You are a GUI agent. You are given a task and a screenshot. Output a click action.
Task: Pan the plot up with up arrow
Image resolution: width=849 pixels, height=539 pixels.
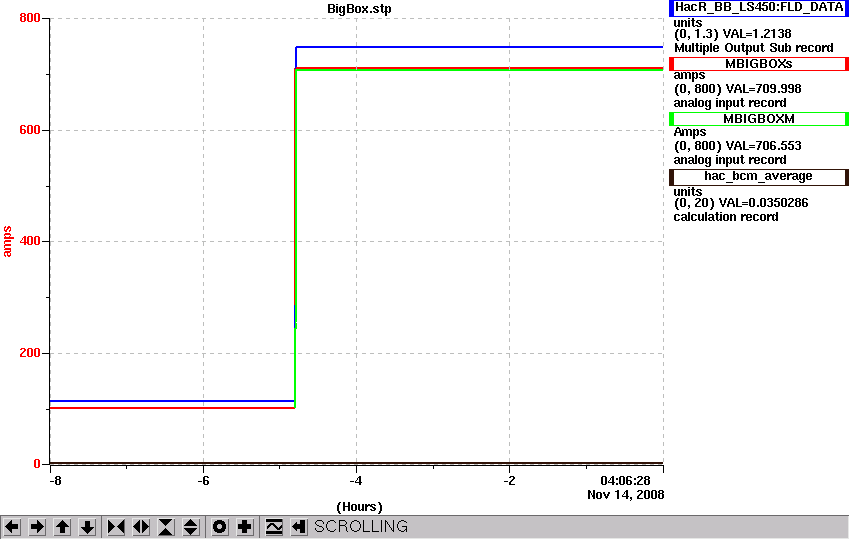click(62, 527)
